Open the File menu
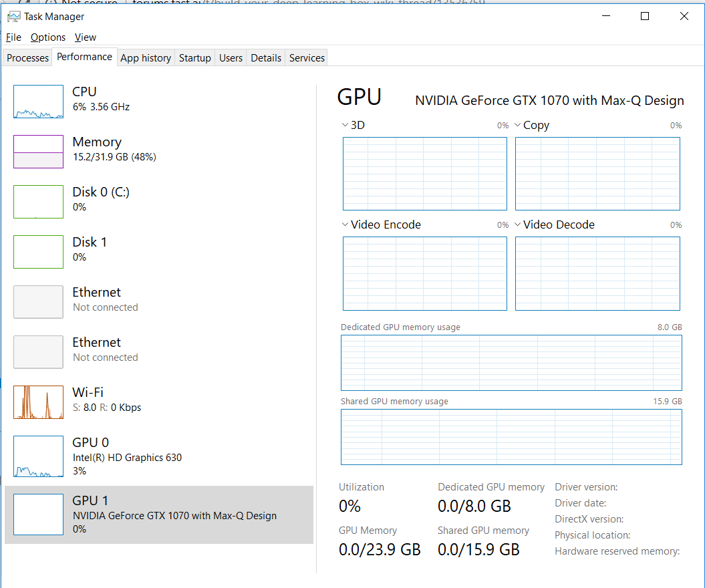This screenshot has width=705, height=588. click(13, 37)
